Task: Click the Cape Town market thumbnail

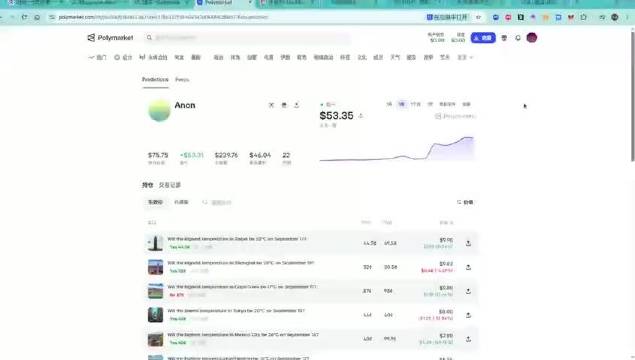Action: tap(155, 291)
